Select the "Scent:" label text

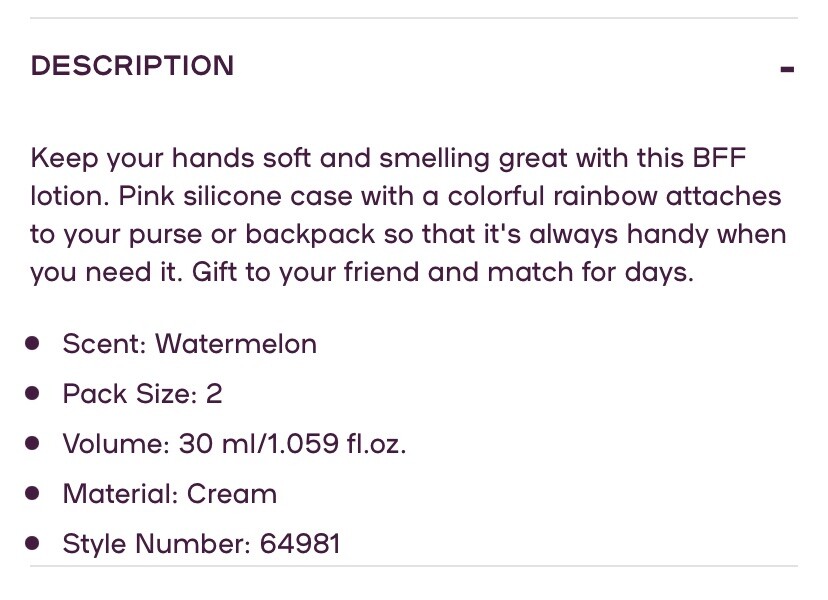click(105, 344)
